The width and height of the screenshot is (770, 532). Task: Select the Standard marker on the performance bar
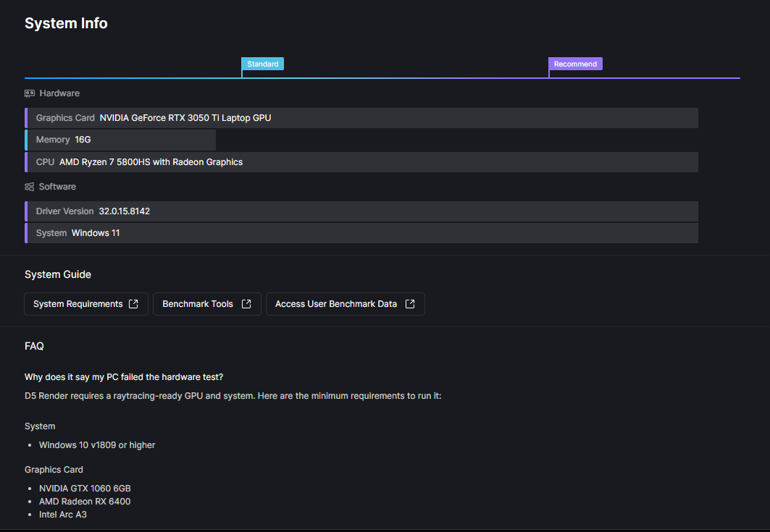[x=262, y=64]
